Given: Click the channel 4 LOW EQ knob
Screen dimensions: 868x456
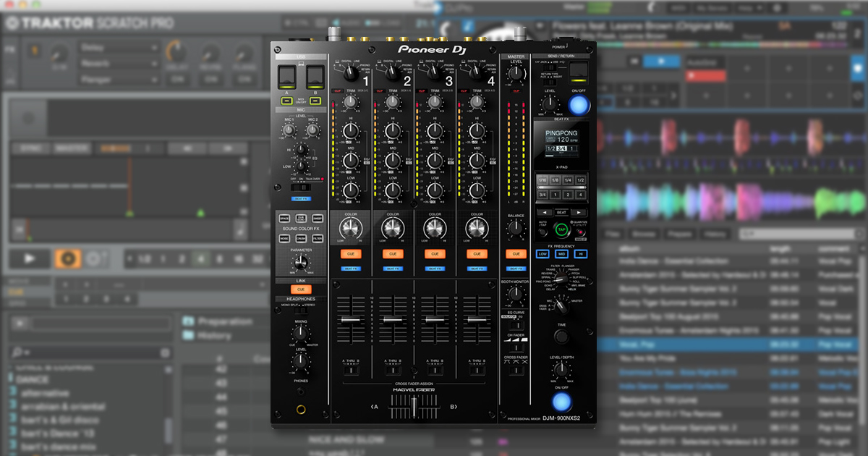Looking at the screenshot, I should [476, 190].
